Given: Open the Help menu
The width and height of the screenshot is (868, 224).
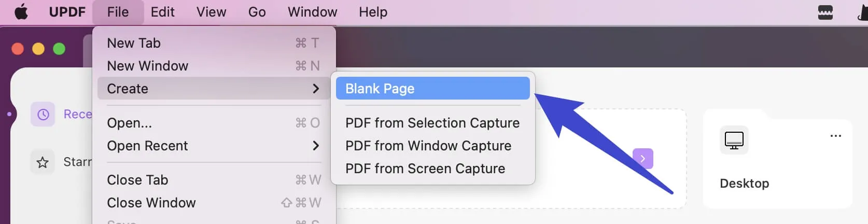Looking at the screenshot, I should tap(373, 12).
